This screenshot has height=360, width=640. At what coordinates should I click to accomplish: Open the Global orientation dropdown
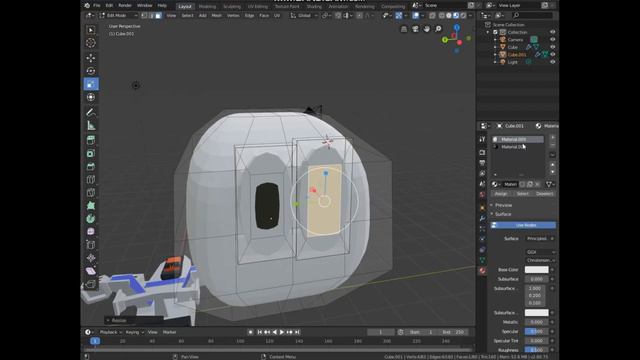click(x=304, y=16)
